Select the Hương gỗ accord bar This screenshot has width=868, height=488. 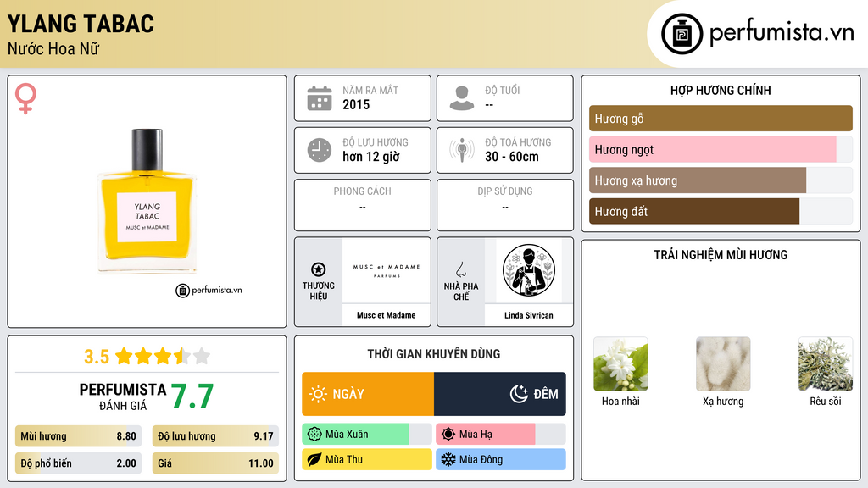point(721,119)
